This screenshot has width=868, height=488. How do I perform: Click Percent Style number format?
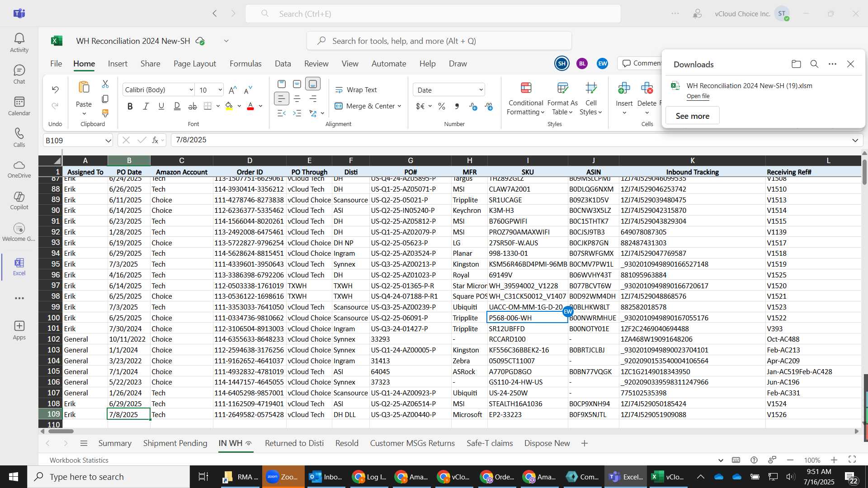tap(442, 106)
